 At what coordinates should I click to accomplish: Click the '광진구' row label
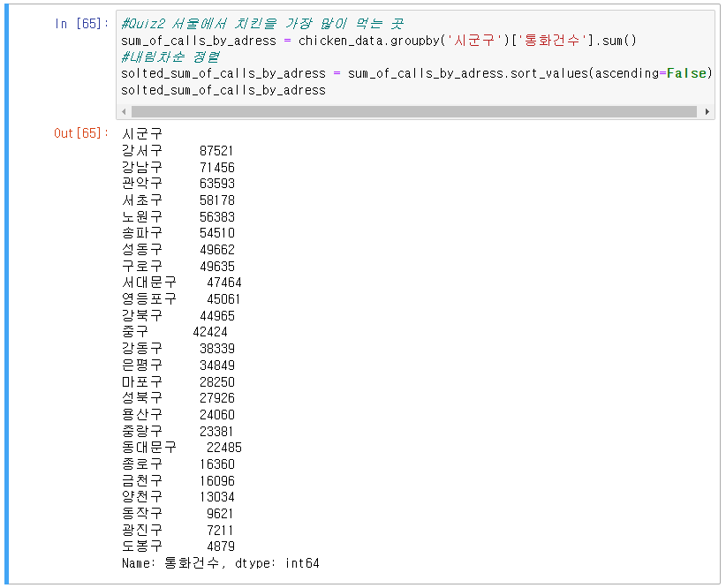coord(142,530)
